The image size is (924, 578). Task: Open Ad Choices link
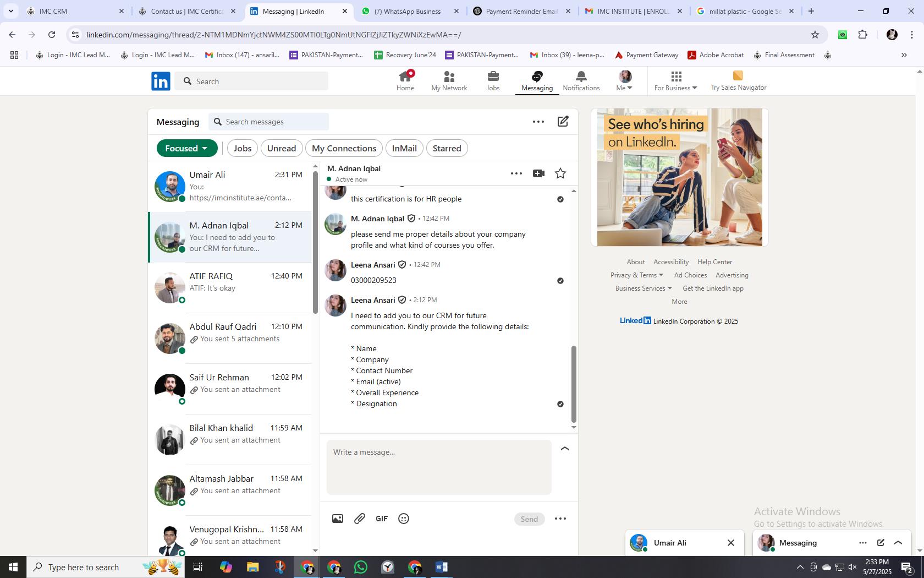[x=690, y=275]
